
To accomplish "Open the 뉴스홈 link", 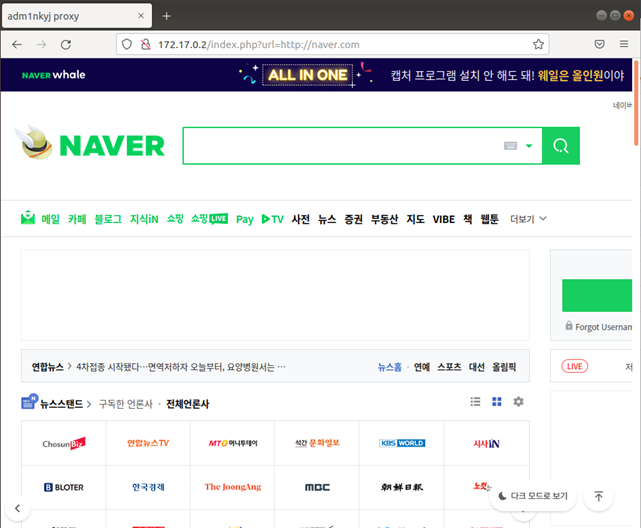I will [x=390, y=367].
